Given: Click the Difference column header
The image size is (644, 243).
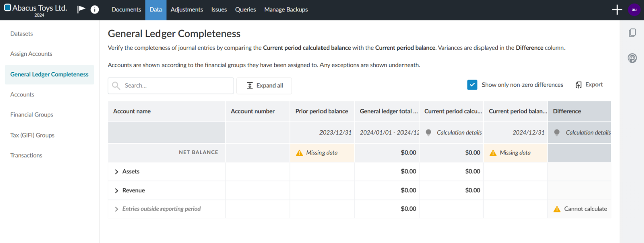Looking at the screenshot, I should 580,111.
